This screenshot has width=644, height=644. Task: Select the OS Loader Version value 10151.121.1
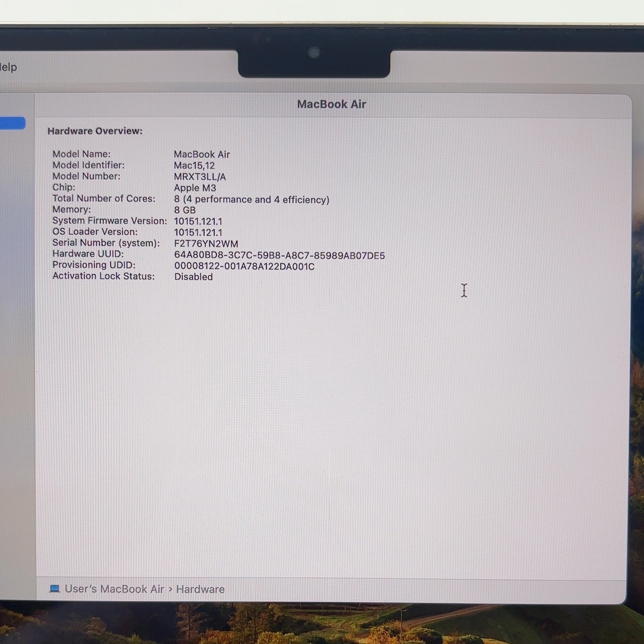click(x=198, y=233)
